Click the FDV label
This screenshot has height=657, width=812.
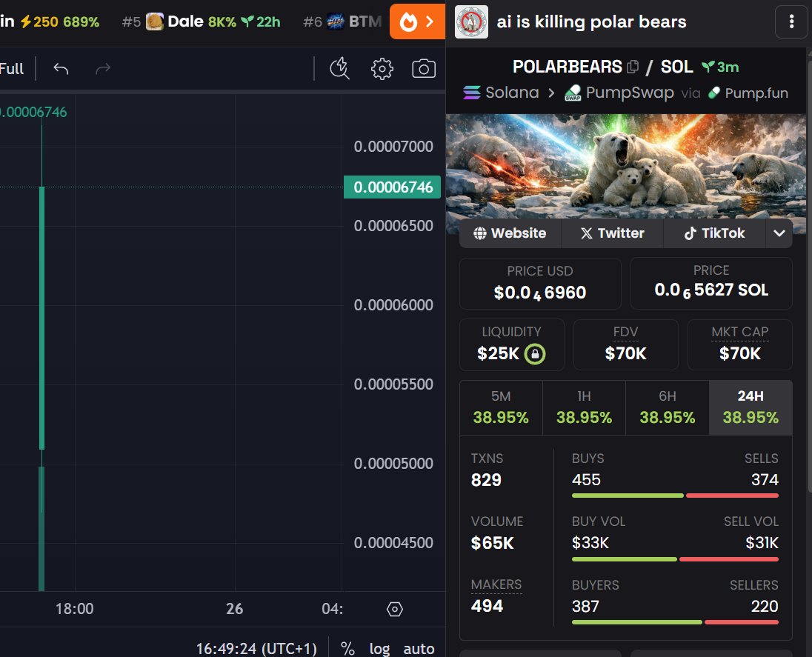tap(625, 332)
